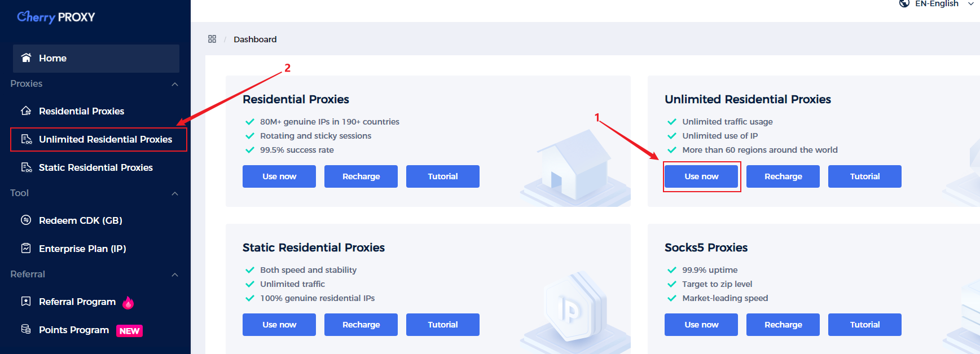Click the Residential Proxies sidebar icon
The image size is (980, 354).
pyautogui.click(x=26, y=111)
